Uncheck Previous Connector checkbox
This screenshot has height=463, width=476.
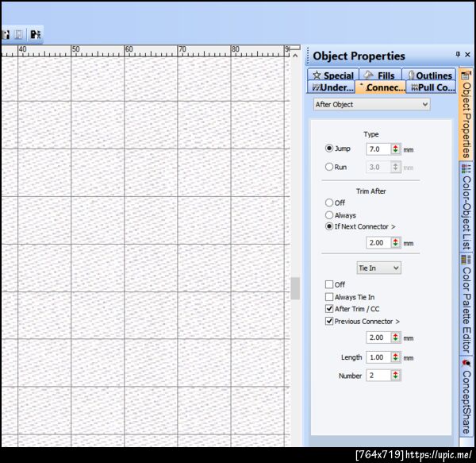point(329,321)
